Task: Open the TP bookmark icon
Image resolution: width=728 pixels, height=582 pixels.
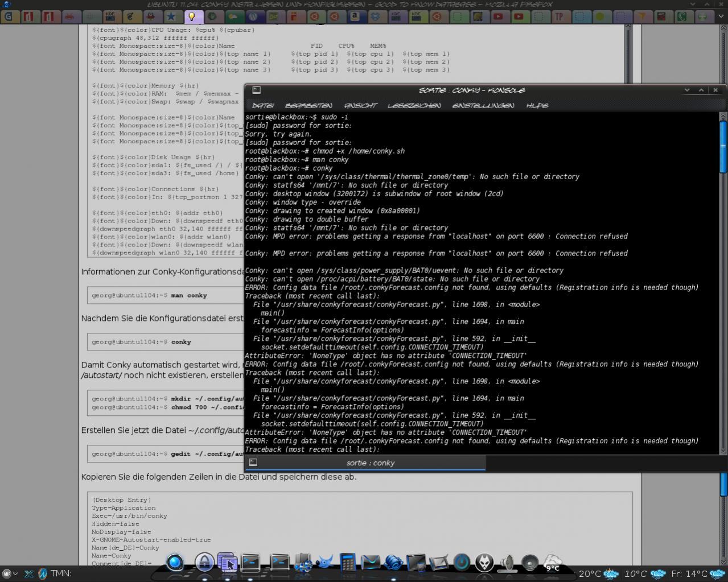Action: coord(560,16)
